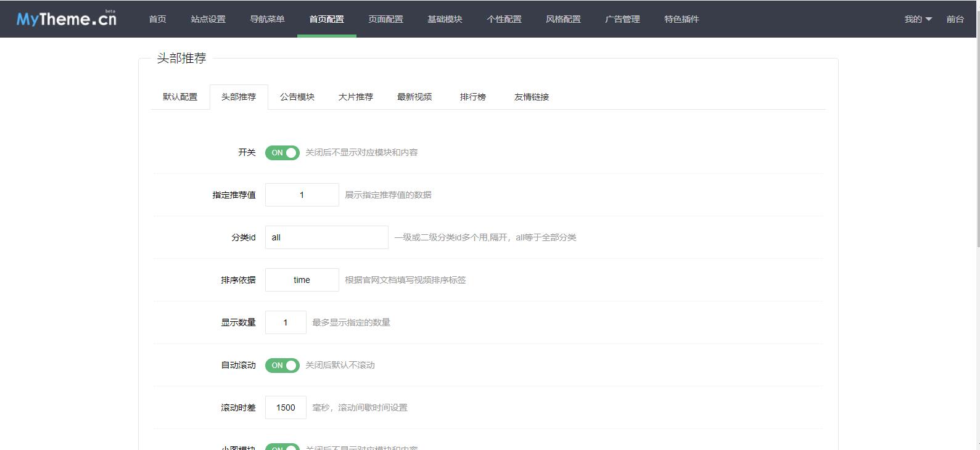Image resolution: width=980 pixels, height=450 pixels.
Task: Open the 大片推荐 tab
Action: [x=356, y=97]
